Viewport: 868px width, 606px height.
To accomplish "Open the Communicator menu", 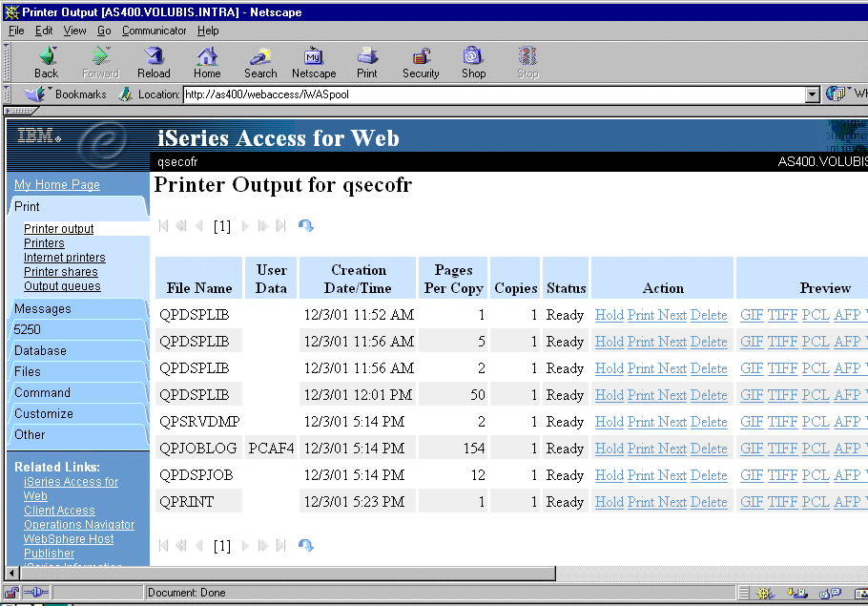I will (x=154, y=31).
